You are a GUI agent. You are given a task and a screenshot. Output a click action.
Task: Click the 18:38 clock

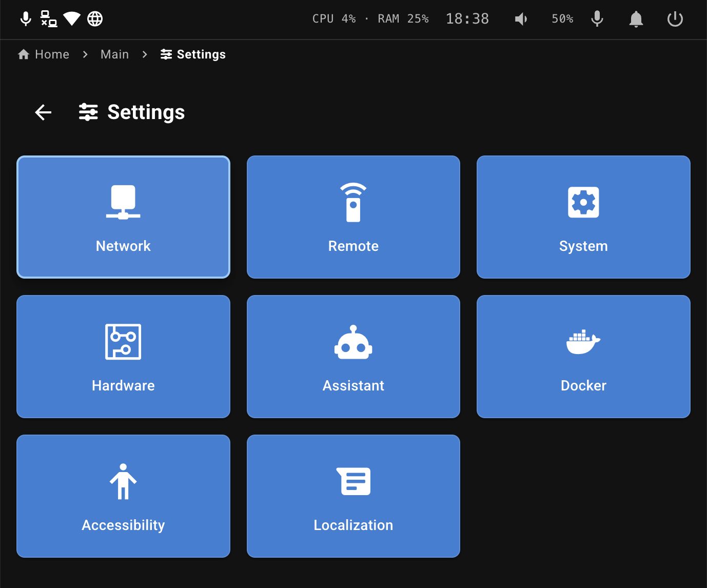coord(467,19)
